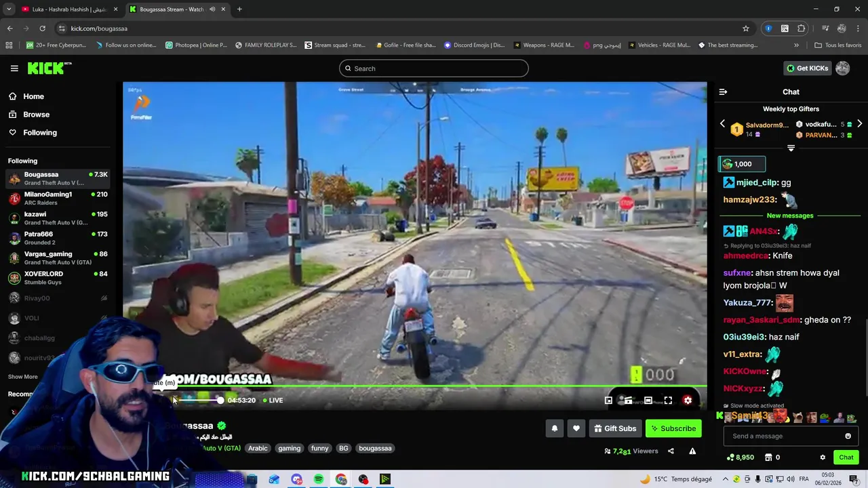Viewport: 868px width, 488px height.
Task: Select the bougassaa tag
Action: 375,449
